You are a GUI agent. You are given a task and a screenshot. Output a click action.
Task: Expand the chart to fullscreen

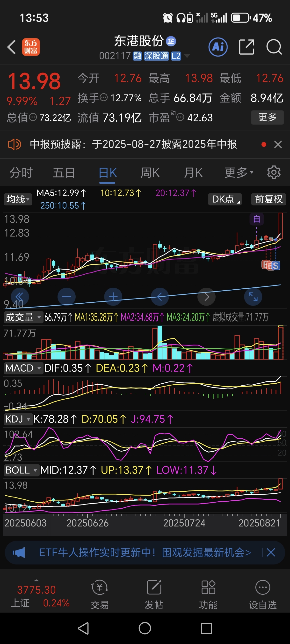pos(253,297)
